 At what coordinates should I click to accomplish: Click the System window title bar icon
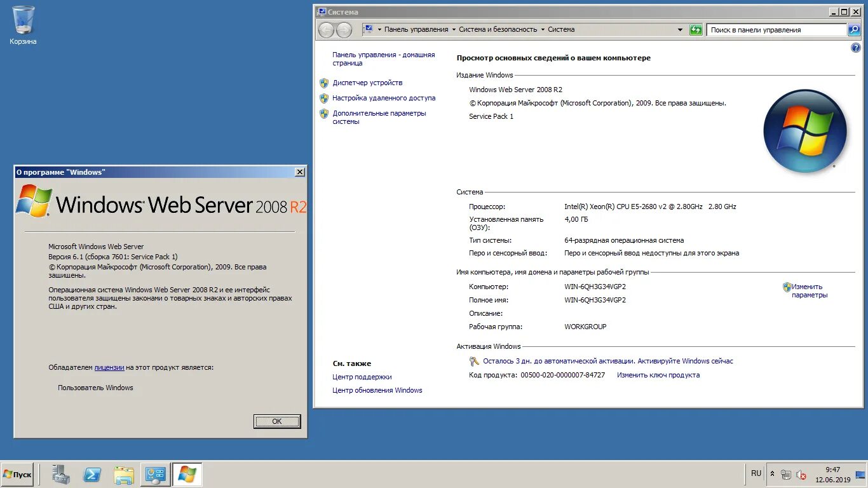[322, 11]
